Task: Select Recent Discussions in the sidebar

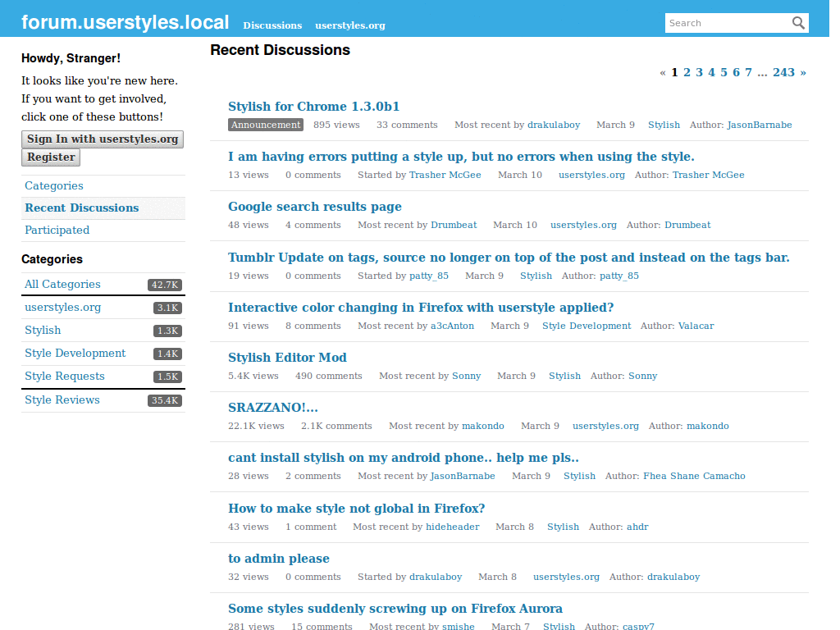Action: click(x=81, y=208)
